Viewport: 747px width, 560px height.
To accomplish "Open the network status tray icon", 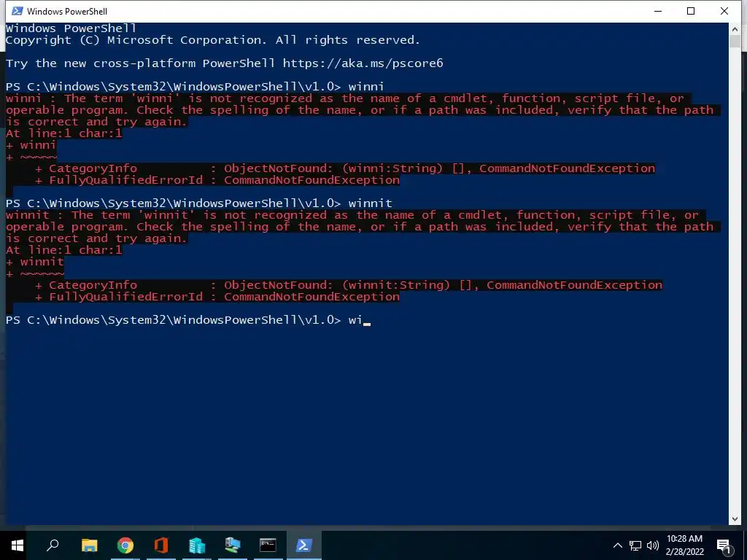I will click(x=635, y=545).
